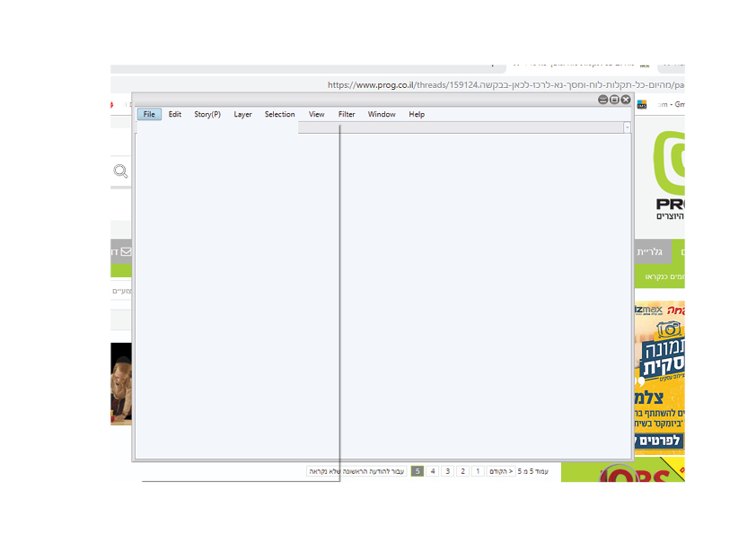
Task: Click the previous page 'הקודם' link
Action: pos(501,471)
